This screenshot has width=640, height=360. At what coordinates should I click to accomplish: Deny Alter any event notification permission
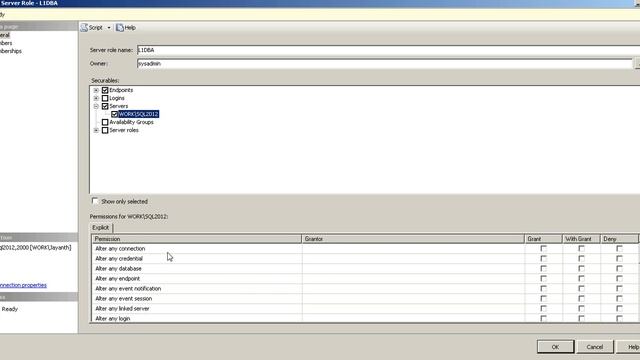click(x=619, y=289)
